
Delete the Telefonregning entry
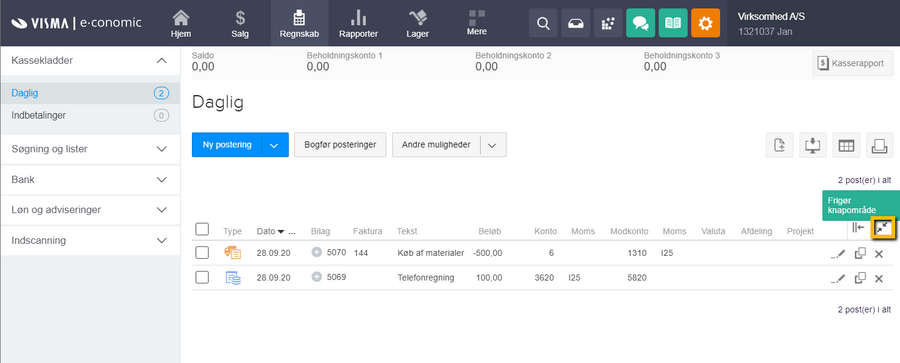click(x=879, y=279)
